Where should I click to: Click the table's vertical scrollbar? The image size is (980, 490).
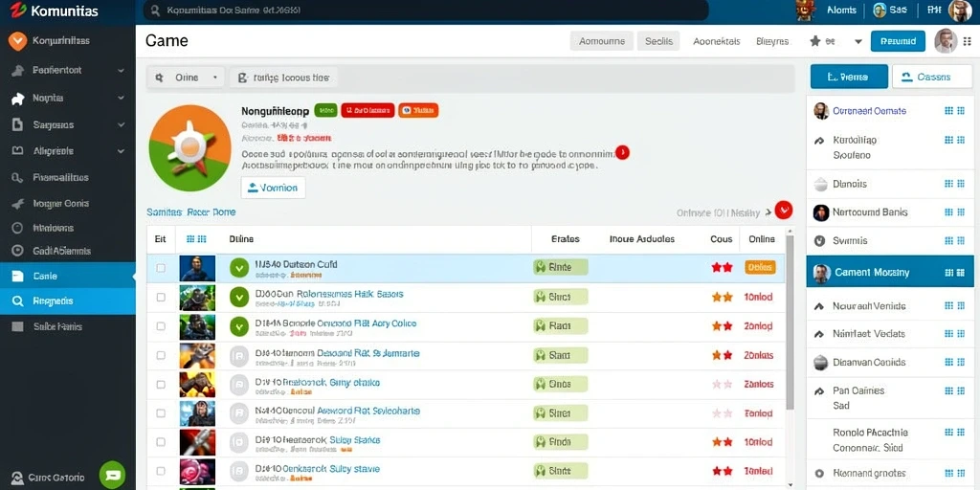[x=790, y=323]
